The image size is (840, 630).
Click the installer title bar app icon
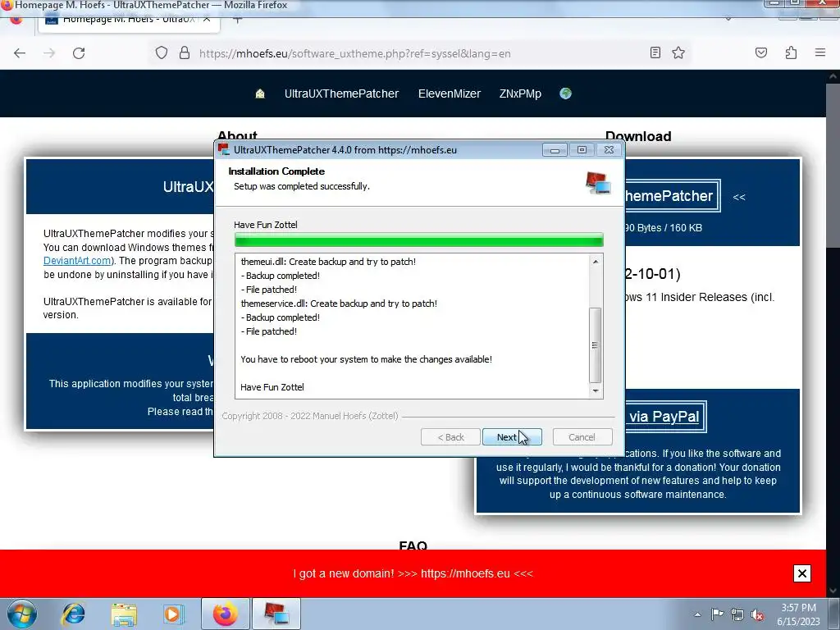pyautogui.click(x=224, y=149)
